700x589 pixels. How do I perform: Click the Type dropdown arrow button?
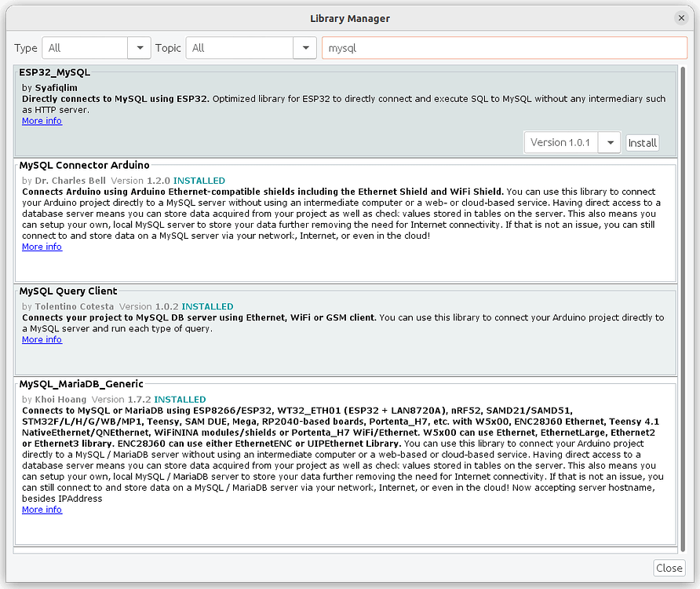[x=139, y=47]
